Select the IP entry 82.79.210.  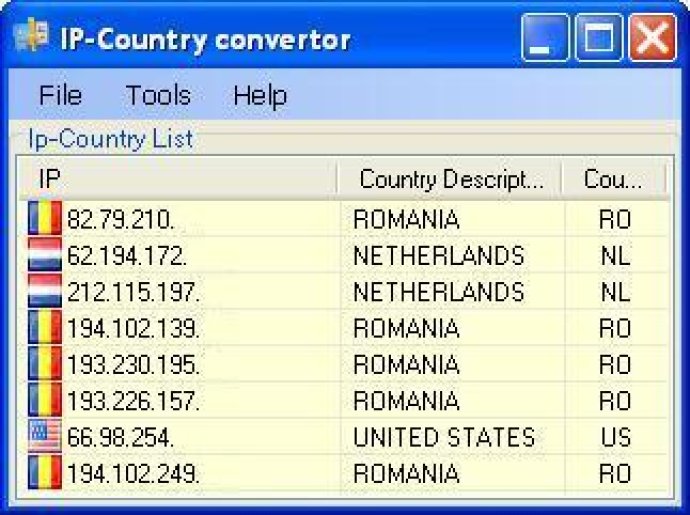(x=121, y=219)
